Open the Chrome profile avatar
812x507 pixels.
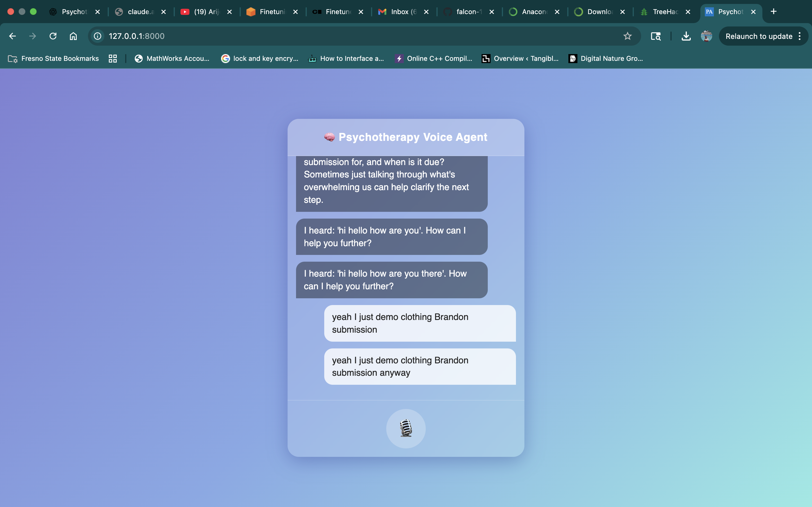click(706, 36)
